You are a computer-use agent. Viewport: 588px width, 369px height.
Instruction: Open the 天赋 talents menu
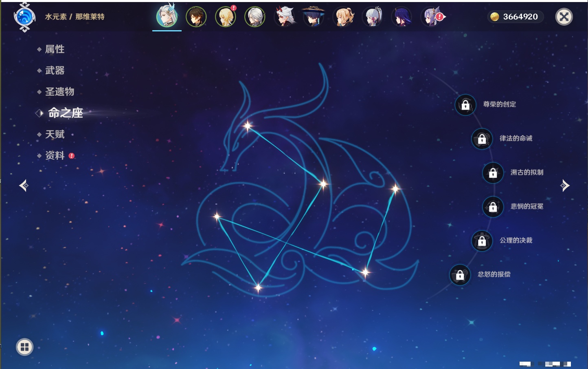click(x=55, y=134)
